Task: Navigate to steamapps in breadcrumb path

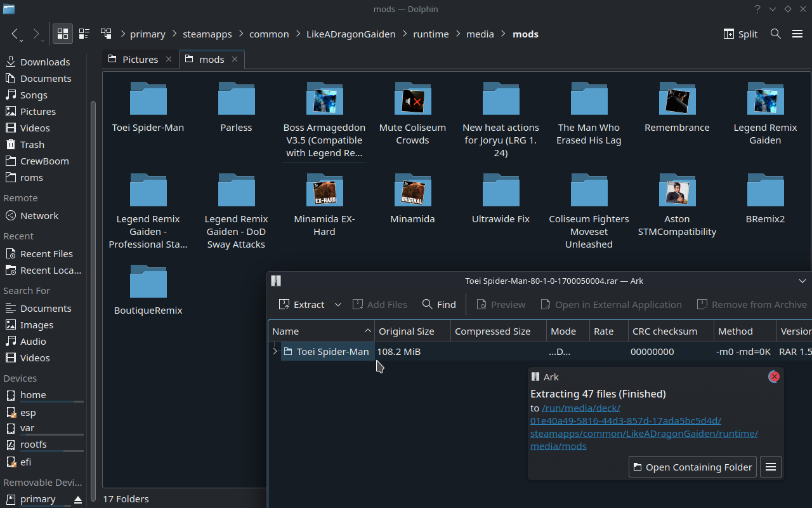Action: [x=207, y=34]
